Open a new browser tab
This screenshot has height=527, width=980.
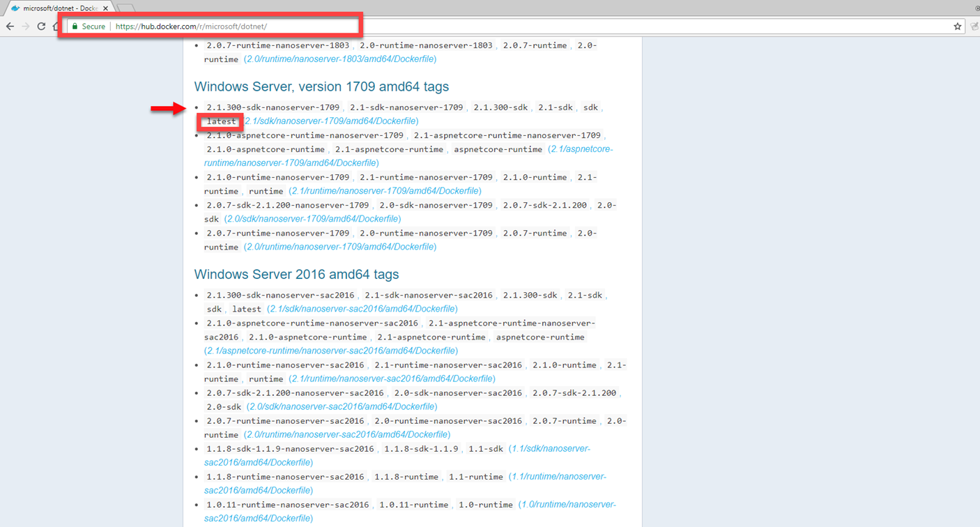[x=126, y=8]
